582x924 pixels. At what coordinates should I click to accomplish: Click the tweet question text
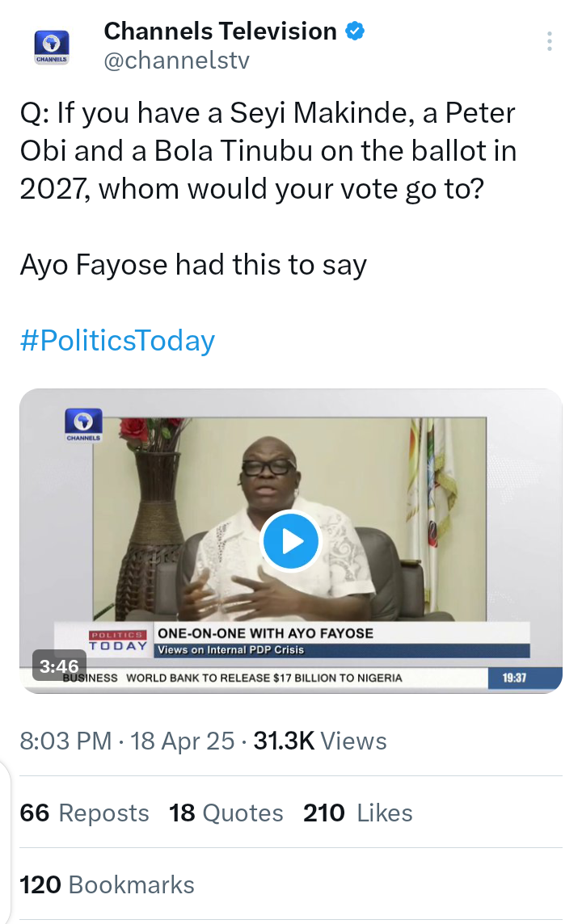[268, 151]
